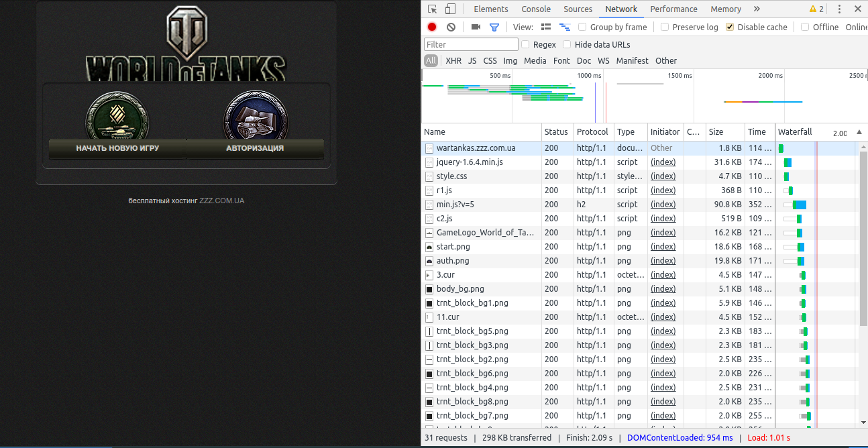Open the ZZZ.COM.UA hosting link
868x448 pixels.
pos(221,201)
